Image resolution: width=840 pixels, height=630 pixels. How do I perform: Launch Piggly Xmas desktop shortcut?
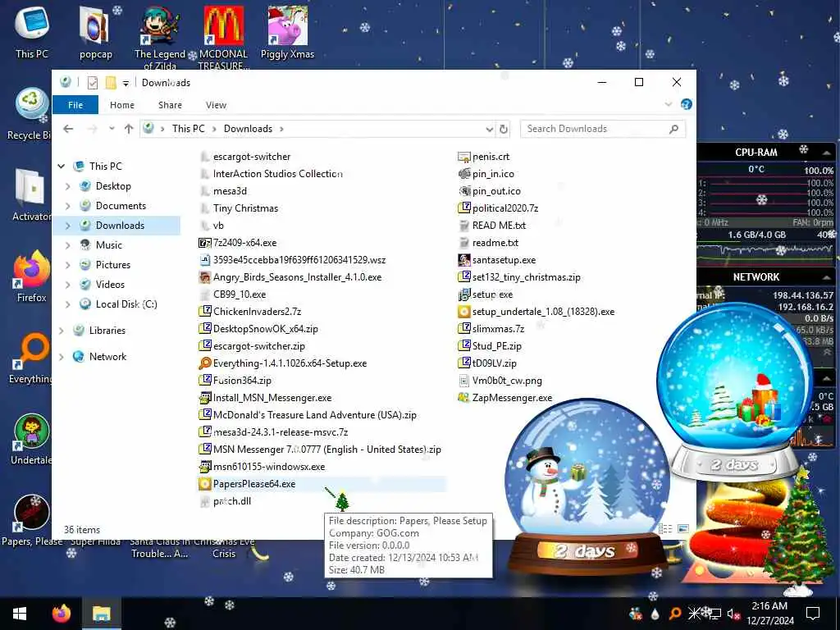287,32
